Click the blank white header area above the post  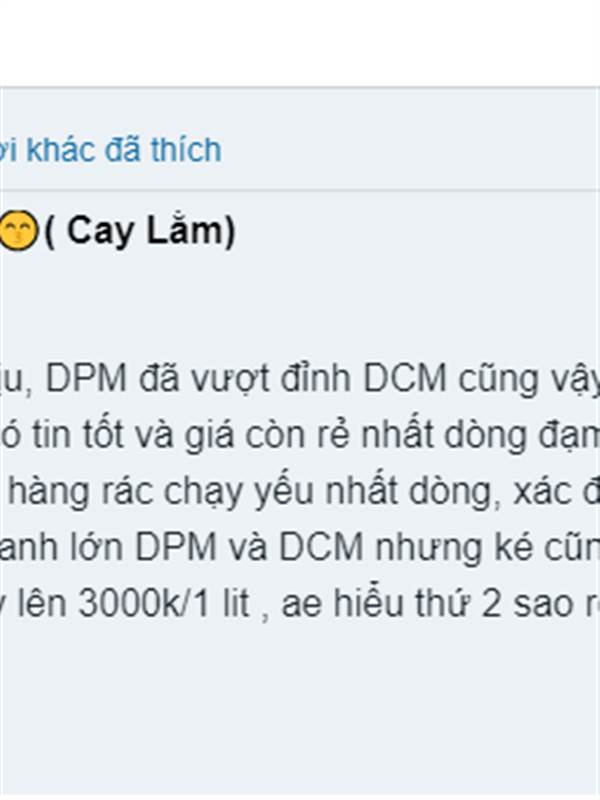pos(300,43)
